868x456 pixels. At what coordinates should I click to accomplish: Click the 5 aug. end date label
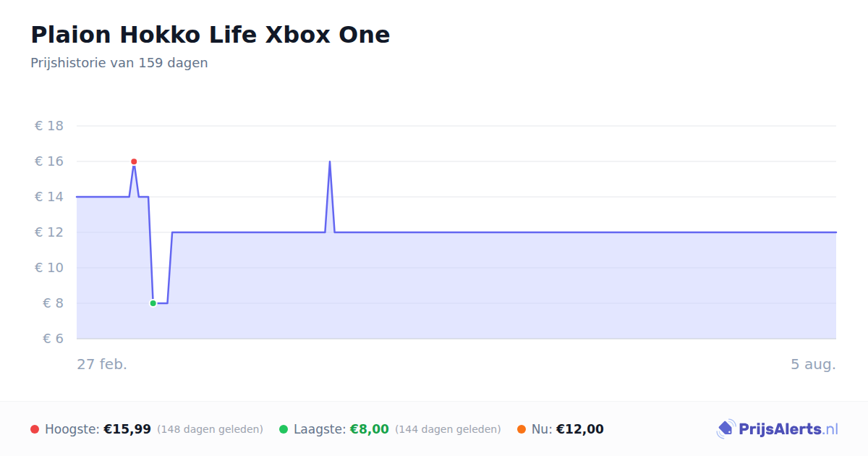813,364
